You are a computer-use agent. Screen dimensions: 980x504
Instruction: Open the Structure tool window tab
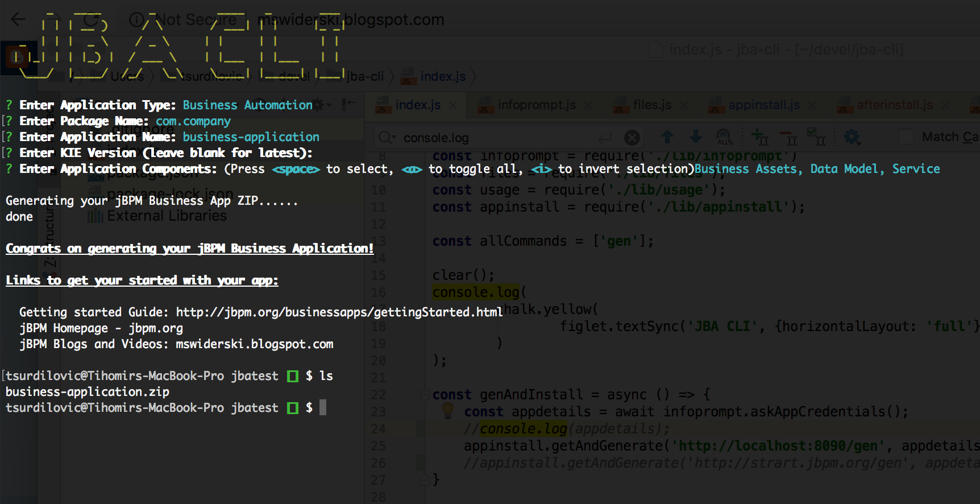[x=50, y=236]
